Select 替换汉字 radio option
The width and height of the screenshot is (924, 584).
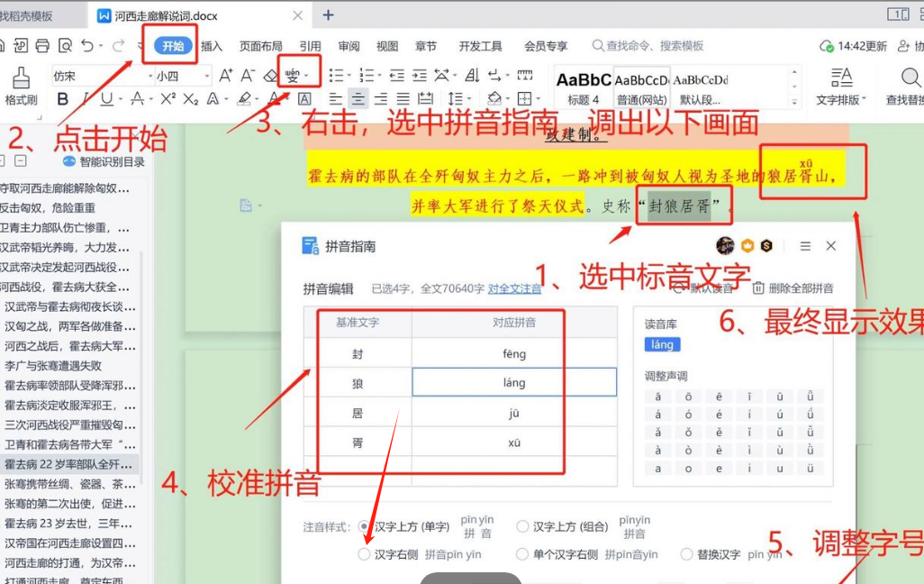686,554
